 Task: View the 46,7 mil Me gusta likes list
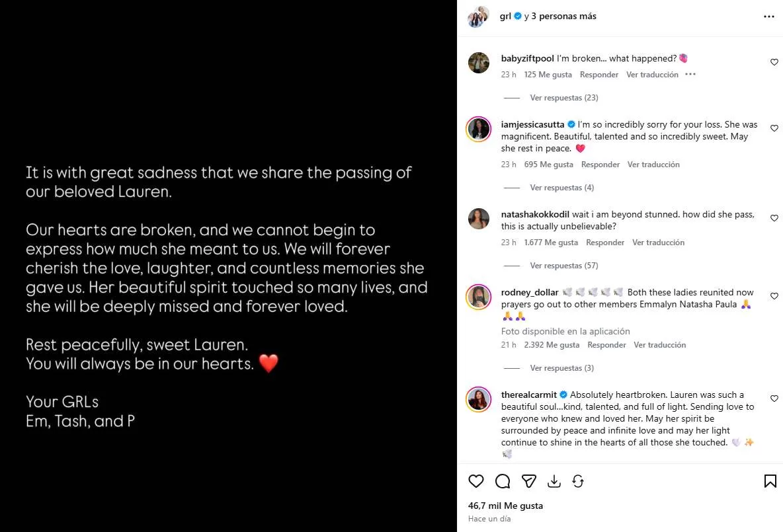coord(505,506)
